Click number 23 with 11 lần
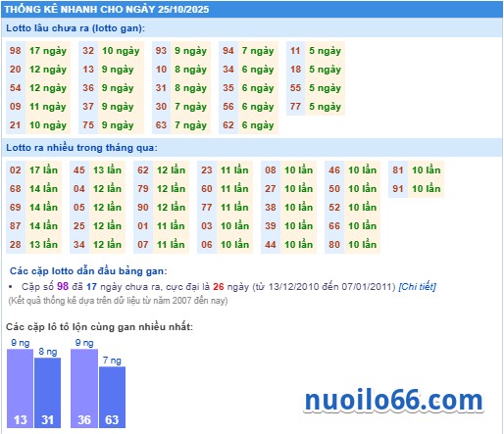 click(x=207, y=170)
